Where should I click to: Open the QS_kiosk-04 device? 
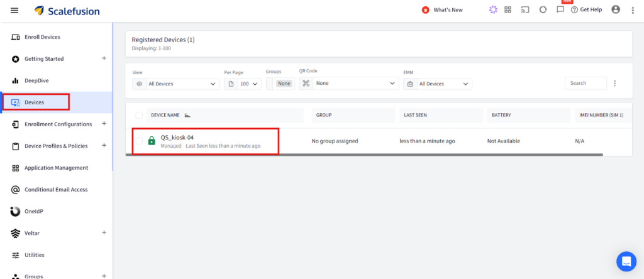coord(177,138)
